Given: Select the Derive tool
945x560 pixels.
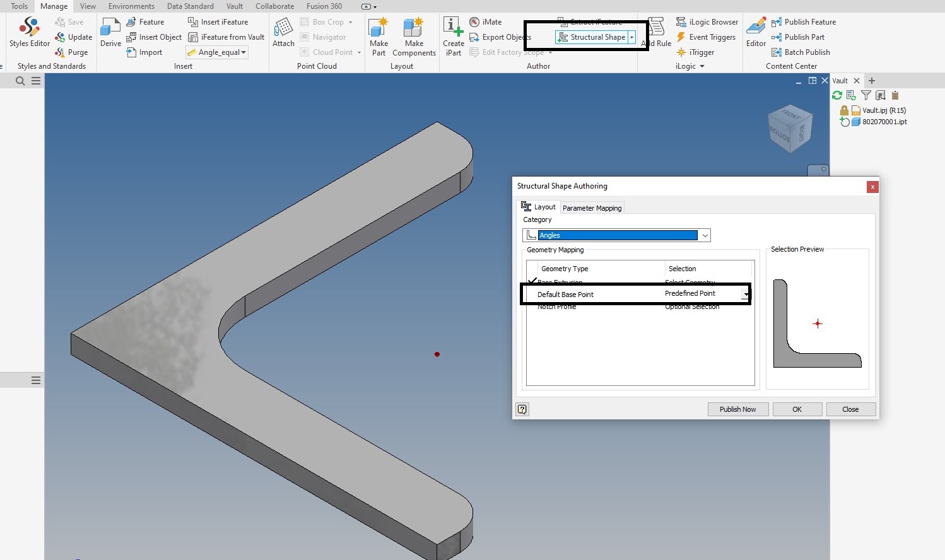Looking at the screenshot, I should pyautogui.click(x=110, y=32).
